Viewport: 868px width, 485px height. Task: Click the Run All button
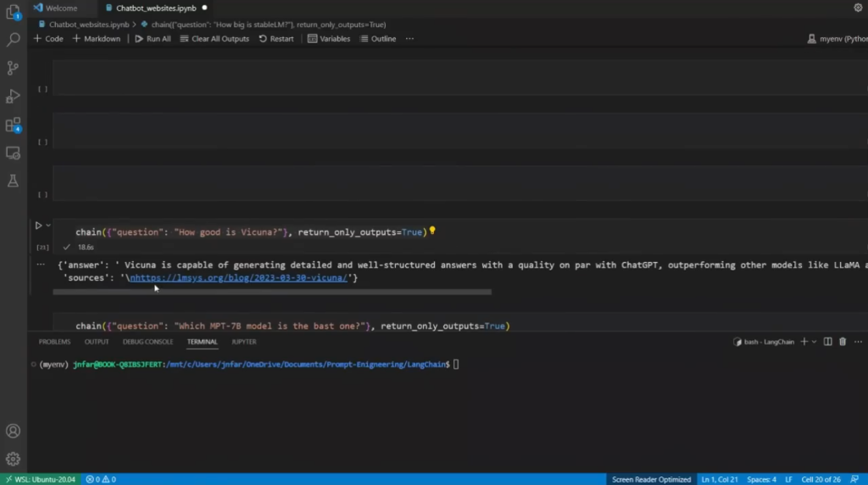pos(153,39)
